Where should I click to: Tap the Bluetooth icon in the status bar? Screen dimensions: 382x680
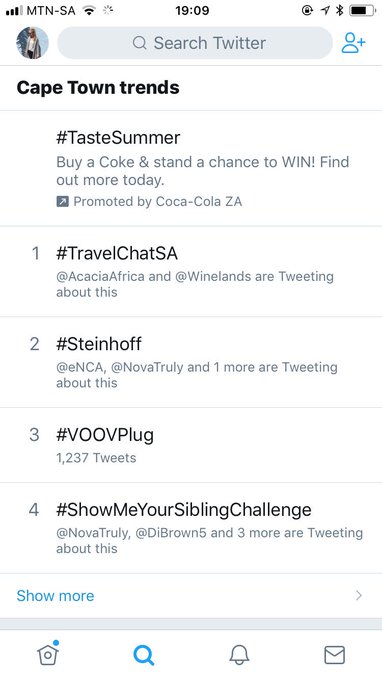(x=340, y=10)
